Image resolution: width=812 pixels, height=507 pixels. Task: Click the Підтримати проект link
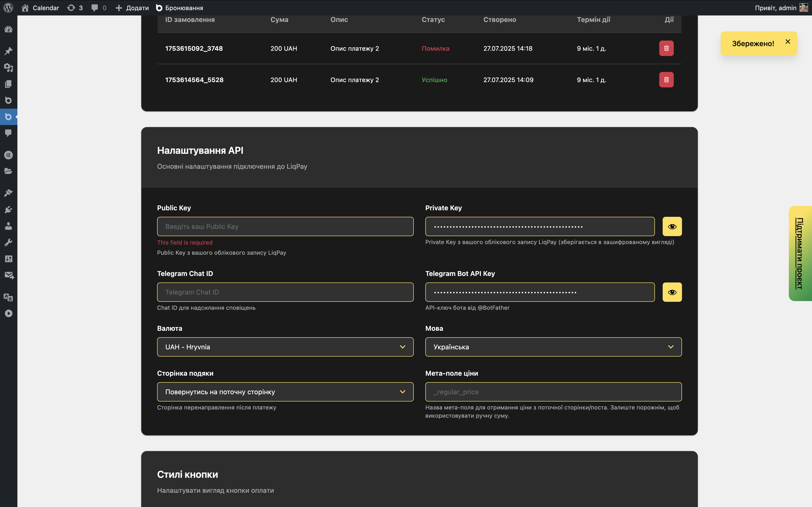799,253
